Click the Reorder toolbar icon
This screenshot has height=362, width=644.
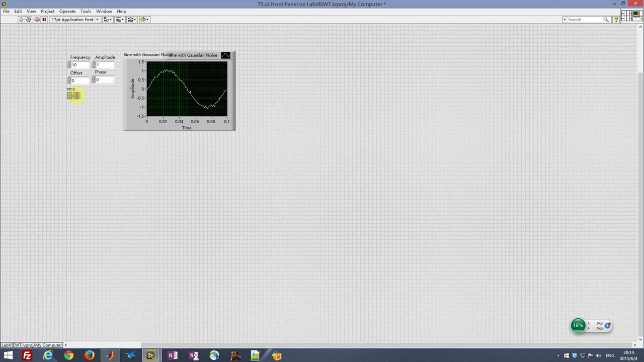[145, 19]
